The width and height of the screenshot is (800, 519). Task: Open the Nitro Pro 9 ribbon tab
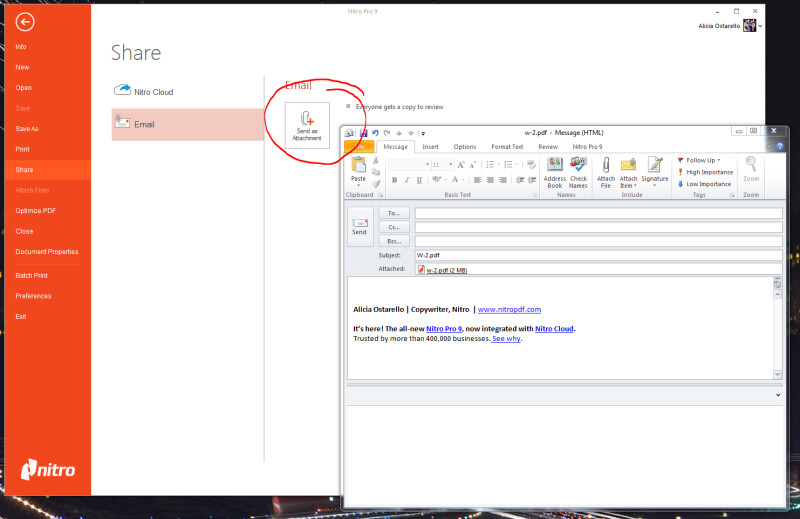tap(587, 146)
